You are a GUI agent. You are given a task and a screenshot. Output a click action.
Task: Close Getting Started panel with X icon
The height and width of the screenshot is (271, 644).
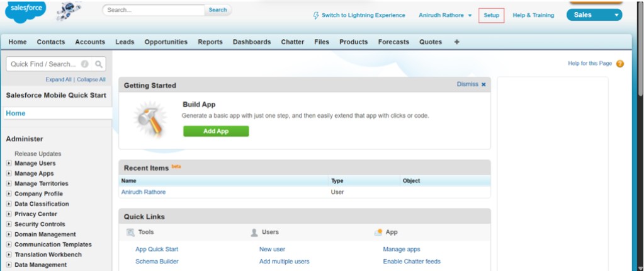[483, 84]
